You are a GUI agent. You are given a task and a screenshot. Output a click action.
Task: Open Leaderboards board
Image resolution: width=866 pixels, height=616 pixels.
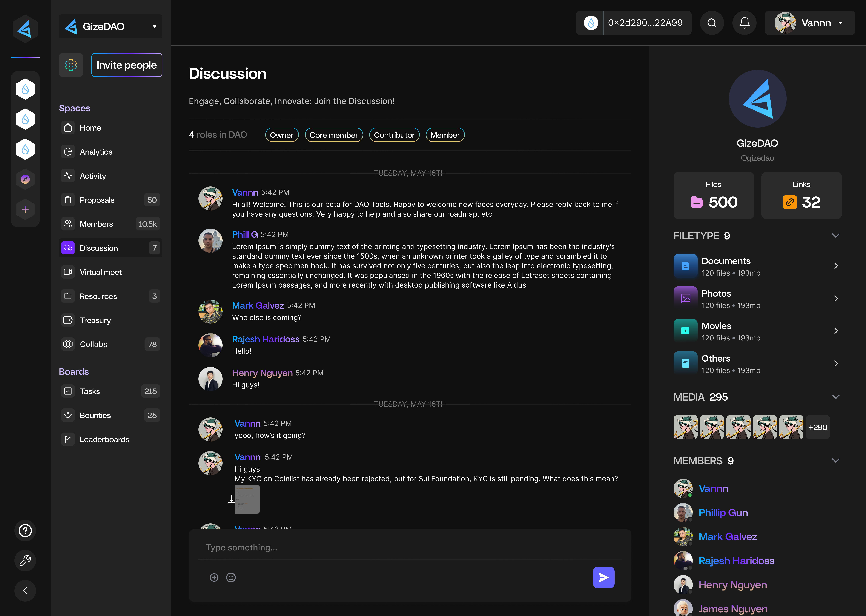pyautogui.click(x=110, y=439)
